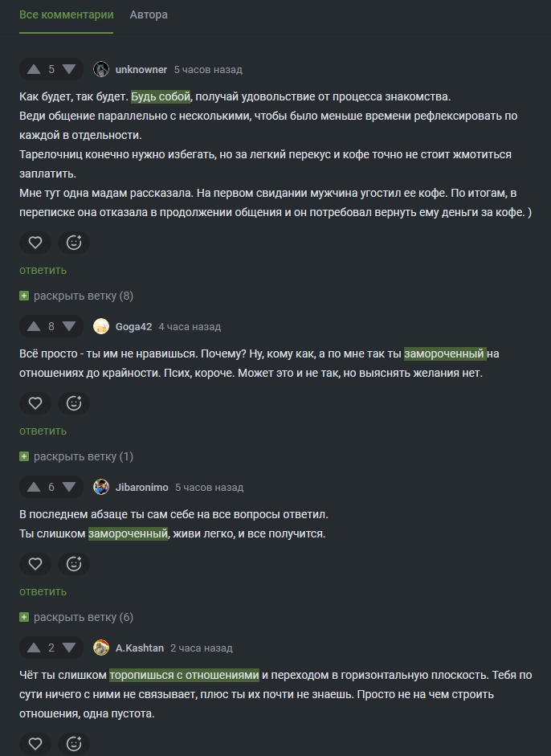Image resolution: width=551 pixels, height=756 pixels.
Task: Expand the branch with 8 replies
Action: coord(76,296)
